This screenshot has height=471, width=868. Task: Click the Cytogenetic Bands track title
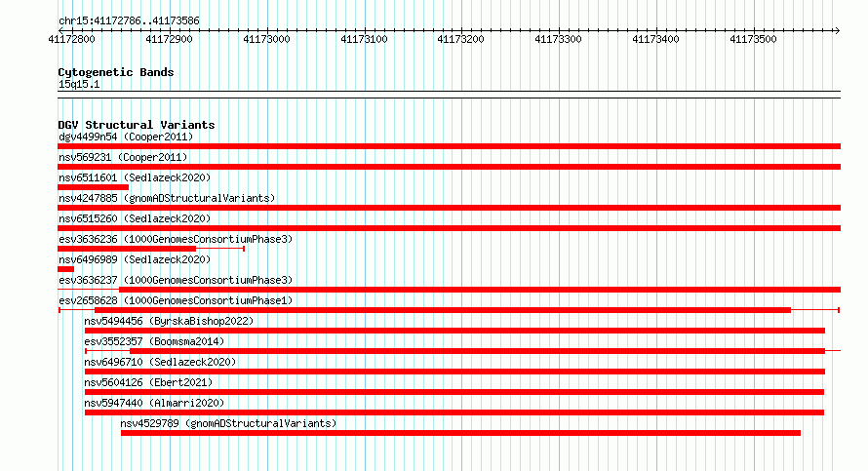coord(116,72)
